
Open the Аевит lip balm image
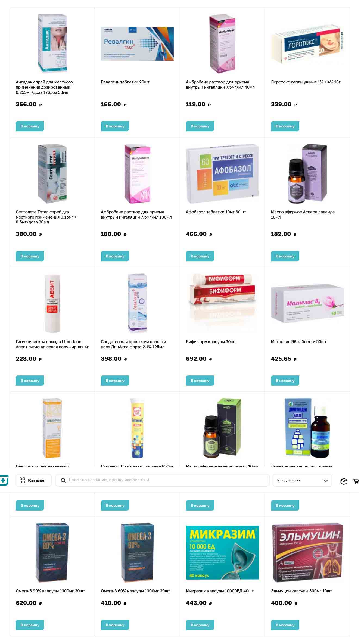tap(52, 303)
